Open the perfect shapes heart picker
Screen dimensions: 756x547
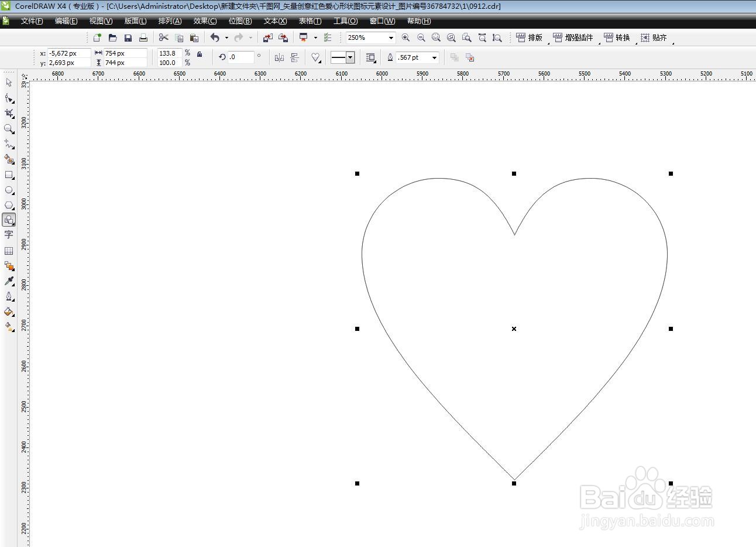316,57
